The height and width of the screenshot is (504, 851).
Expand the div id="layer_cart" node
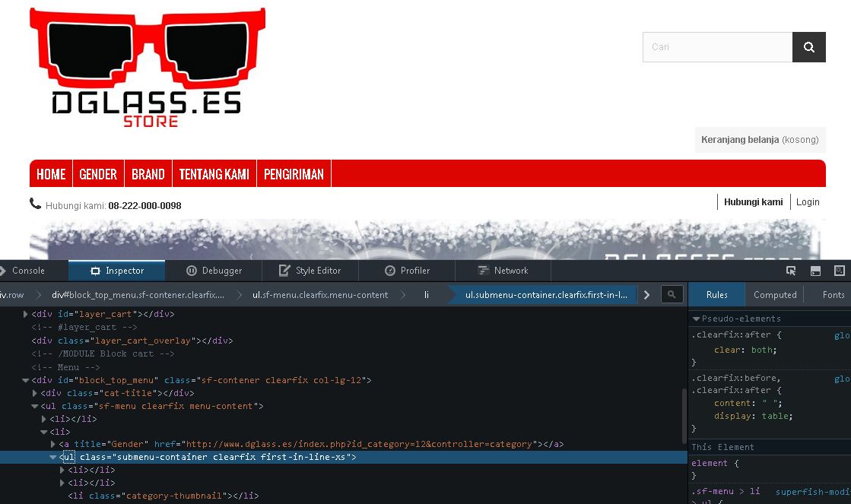coord(25,314)
